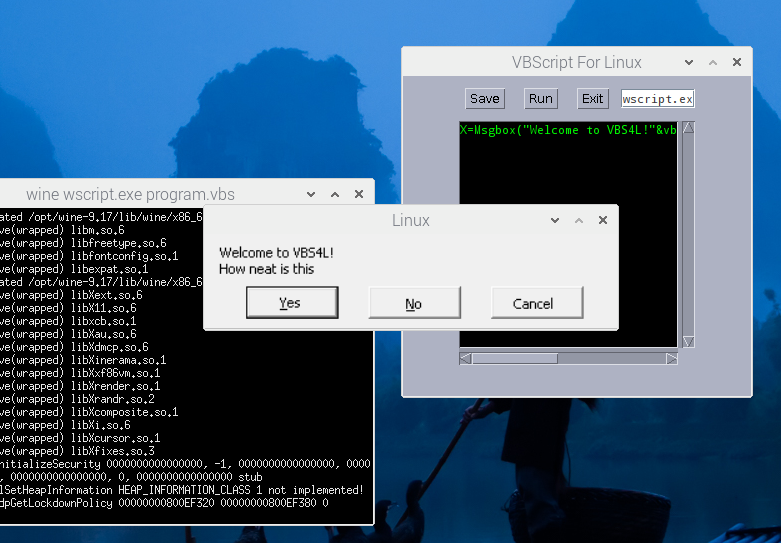
Task: Minimize the wine wscript.exe terminal window
Action: [311, 194]
